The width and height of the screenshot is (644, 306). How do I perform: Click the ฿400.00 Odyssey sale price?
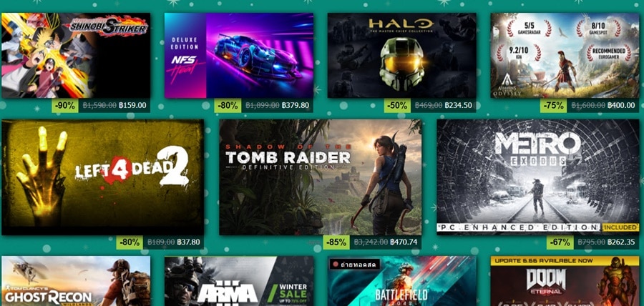pos(621,105)
